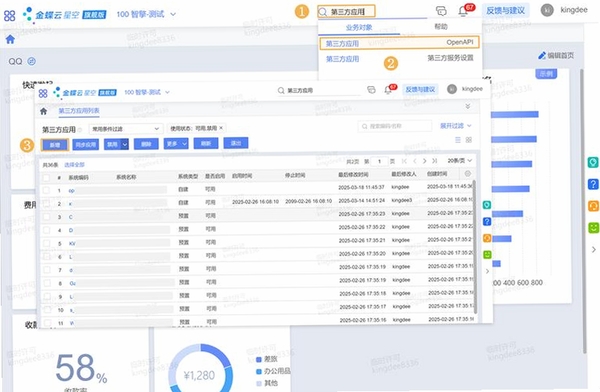
Task: Click orange headset icon on main window right edge
Action: point(593,206)
